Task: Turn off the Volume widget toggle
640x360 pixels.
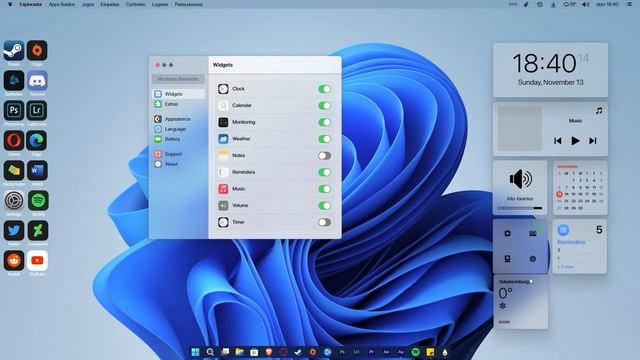Action: (324, 206)
